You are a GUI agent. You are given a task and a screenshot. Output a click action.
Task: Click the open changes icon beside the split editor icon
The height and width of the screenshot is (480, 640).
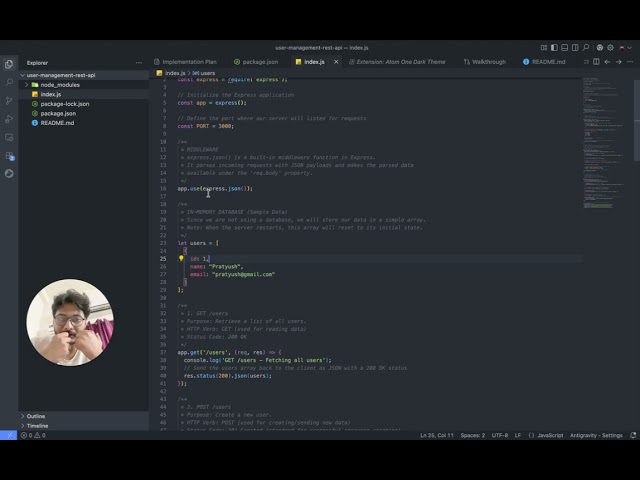coord(586,62)
